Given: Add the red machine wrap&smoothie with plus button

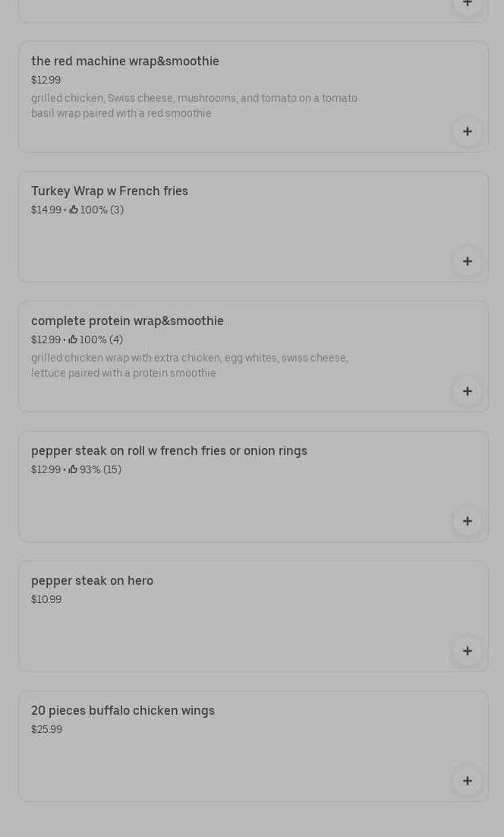Looking at the screenshot, I should [467, 131].
